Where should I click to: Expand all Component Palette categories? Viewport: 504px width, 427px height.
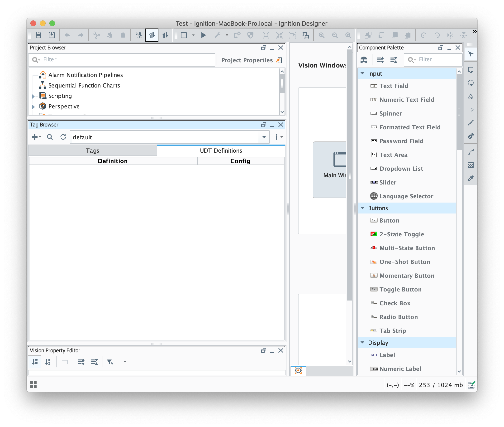click(380, 60)
